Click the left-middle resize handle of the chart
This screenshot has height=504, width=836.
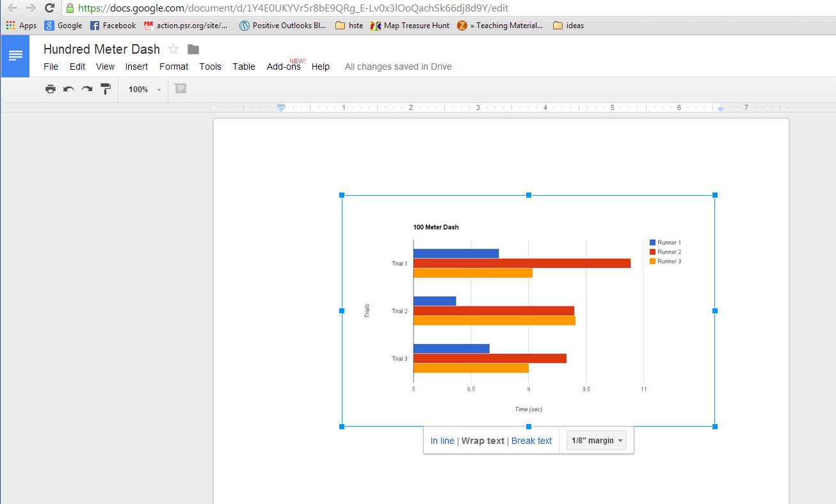tap(342, 311)
